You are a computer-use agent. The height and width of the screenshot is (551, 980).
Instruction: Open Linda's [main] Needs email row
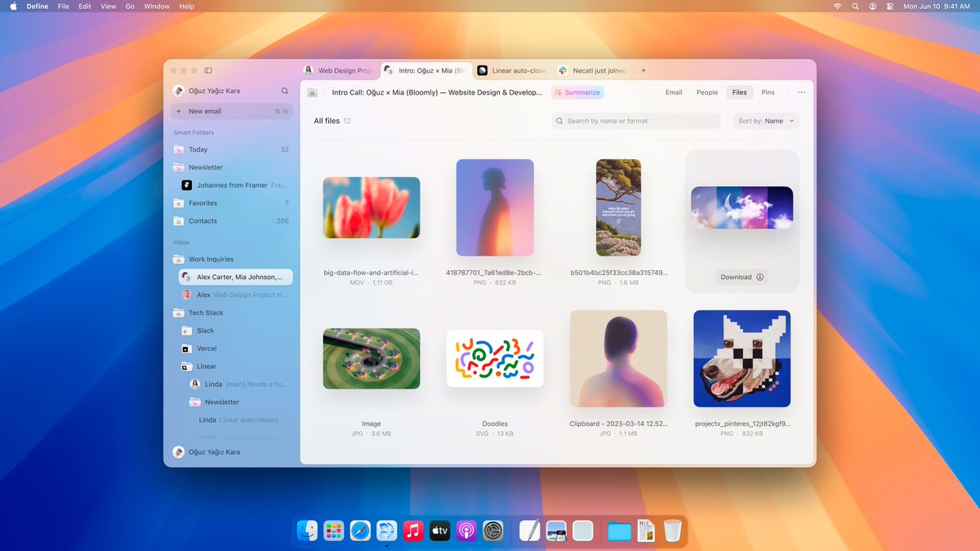[x=240, y=384]
